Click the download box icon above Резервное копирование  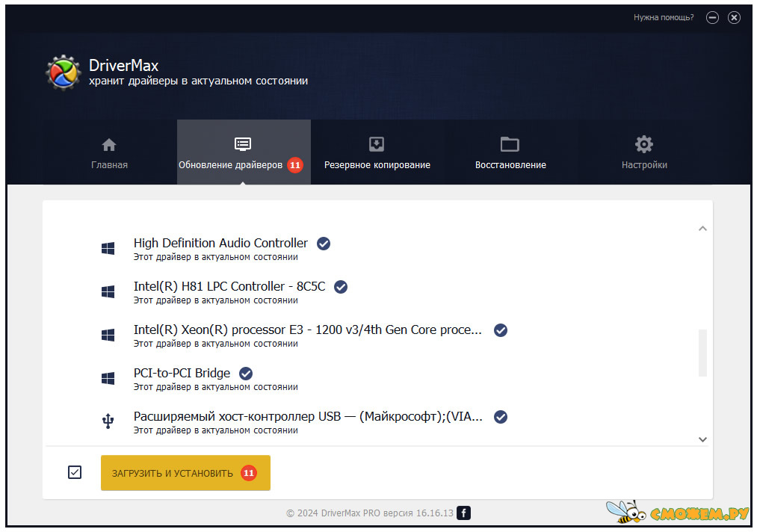tap(377, 144)
